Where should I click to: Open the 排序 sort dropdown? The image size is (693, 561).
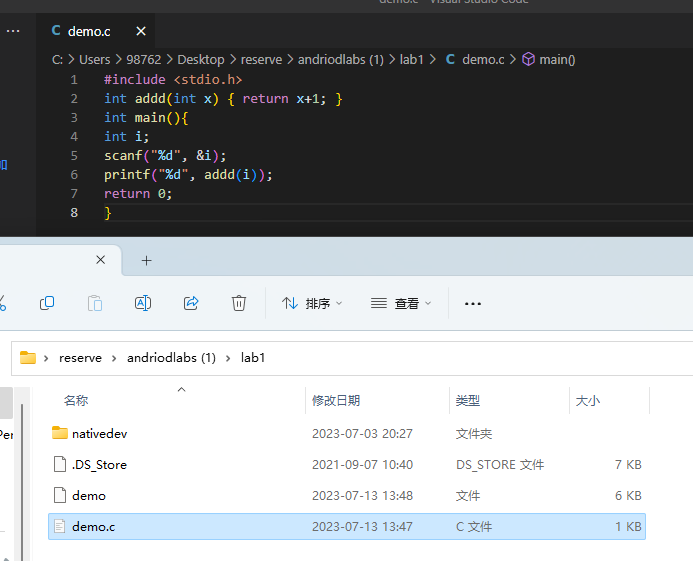[312, 303]
